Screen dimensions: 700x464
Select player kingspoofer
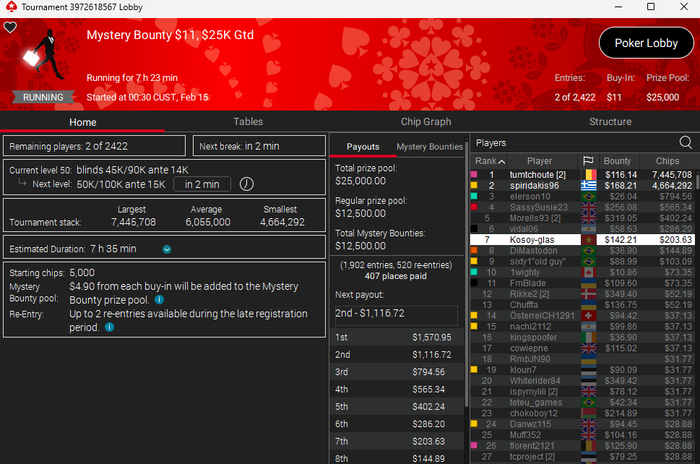pyautogui.click(x=583, y=337)
